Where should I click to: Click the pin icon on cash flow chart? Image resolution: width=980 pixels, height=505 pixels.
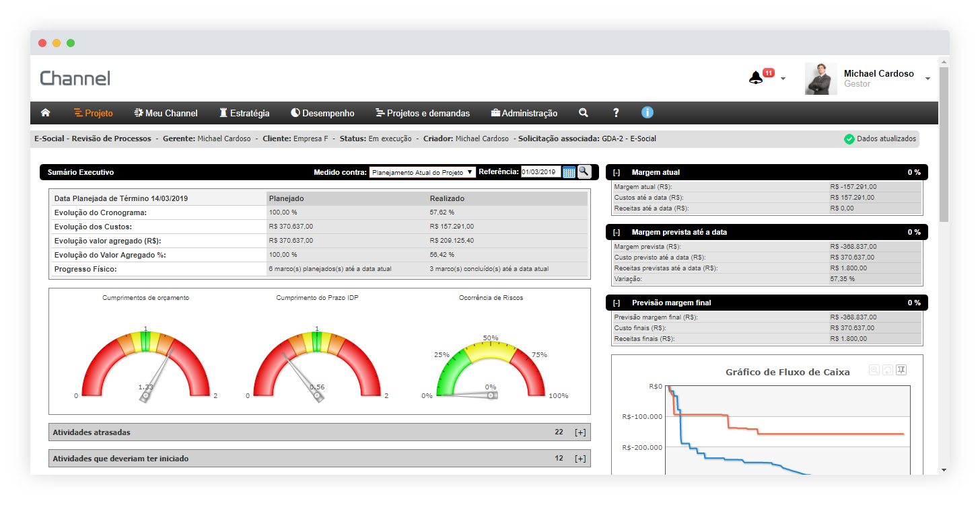point(902,370)
